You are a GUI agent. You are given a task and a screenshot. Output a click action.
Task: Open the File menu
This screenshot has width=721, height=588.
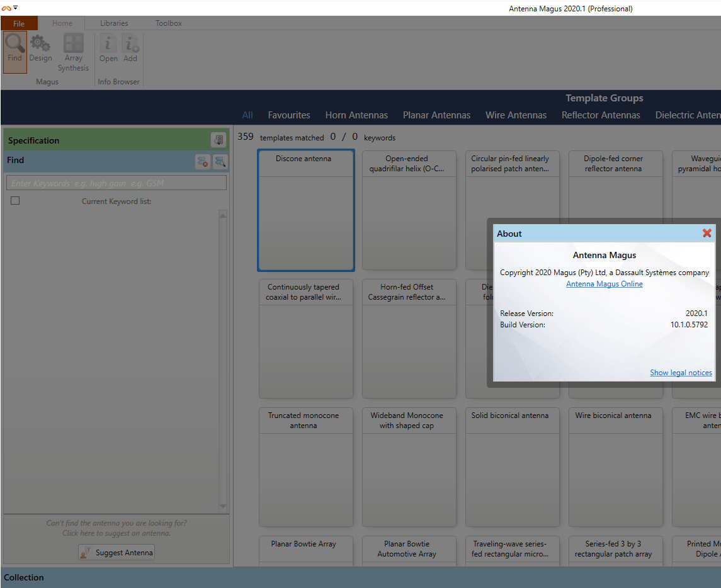[19, 23]
